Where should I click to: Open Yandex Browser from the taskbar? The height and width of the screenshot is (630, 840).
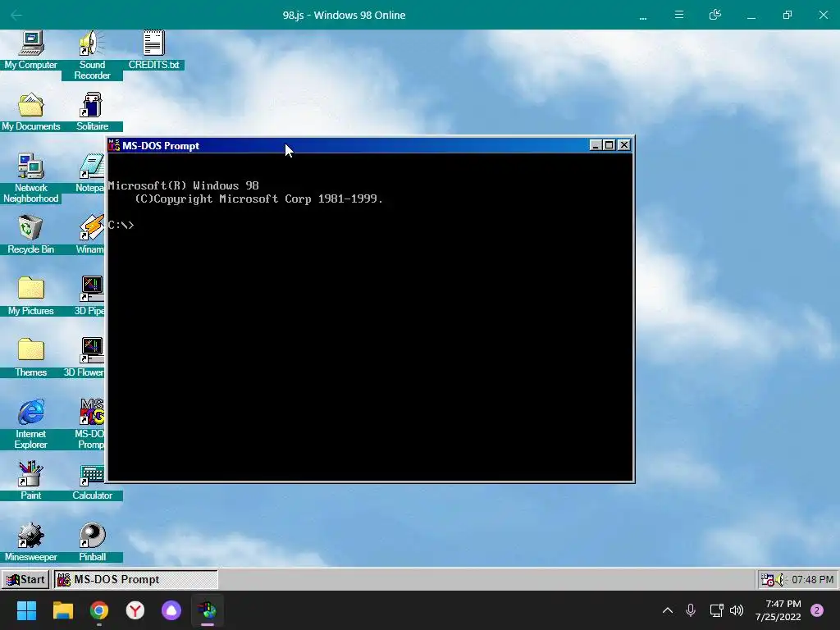tap(135, 610)
